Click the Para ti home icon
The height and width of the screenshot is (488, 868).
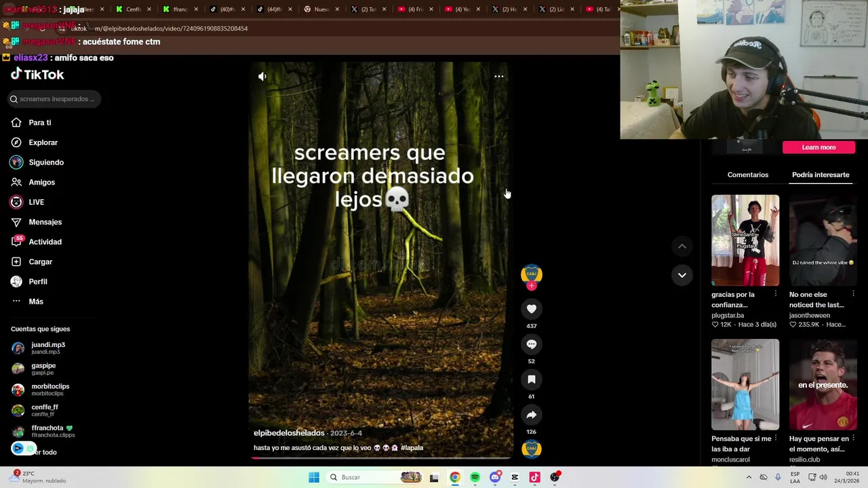point(16,123)
